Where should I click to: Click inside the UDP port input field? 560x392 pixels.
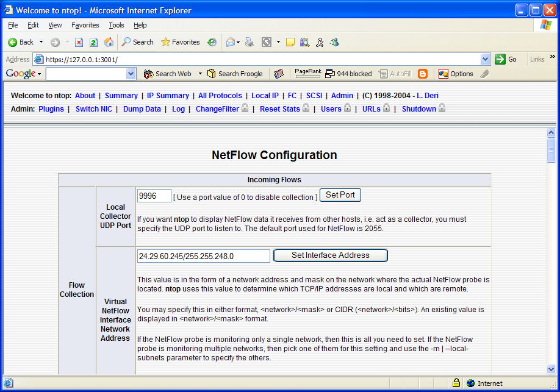[154, 195]
